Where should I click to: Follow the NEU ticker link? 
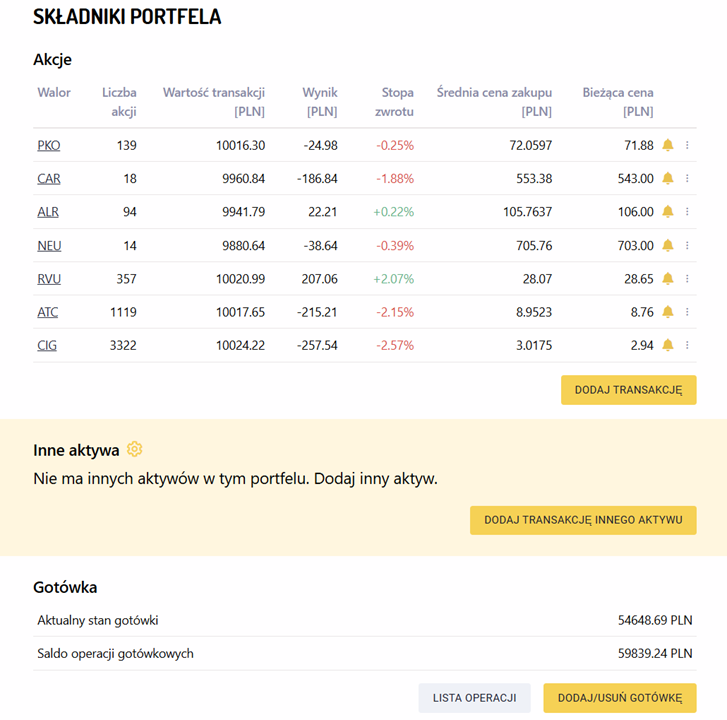click(x=49, y=245)
